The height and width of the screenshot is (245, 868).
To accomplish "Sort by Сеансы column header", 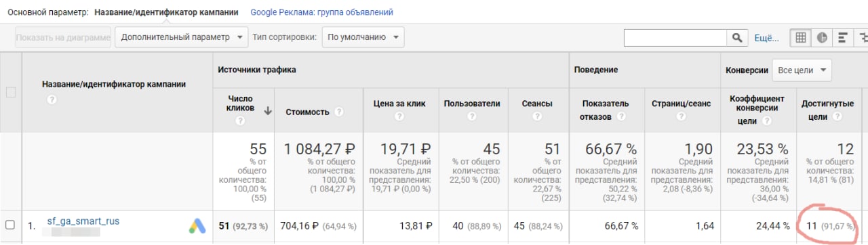I will [536, 104].
